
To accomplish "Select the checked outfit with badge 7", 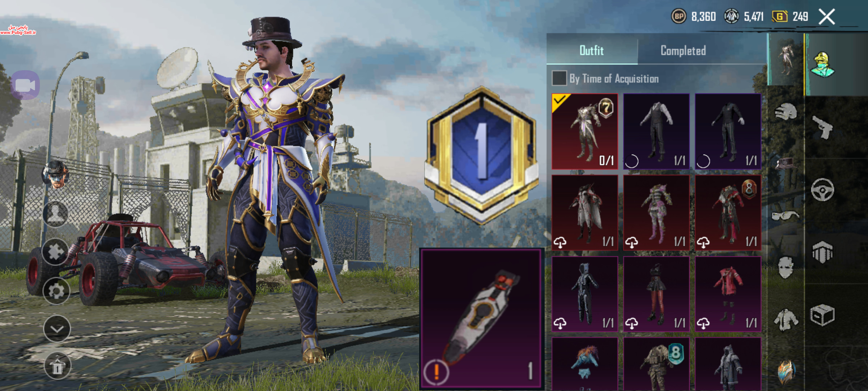I will coord(585,131).
